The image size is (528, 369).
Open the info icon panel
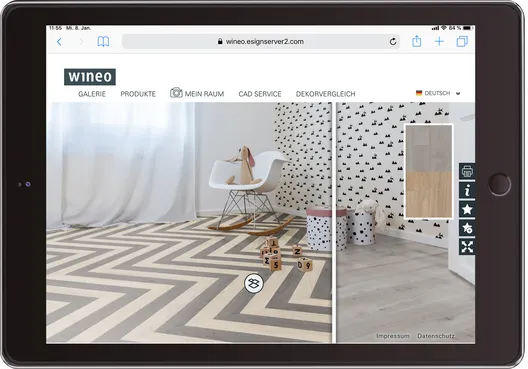(x=467, y=191)
